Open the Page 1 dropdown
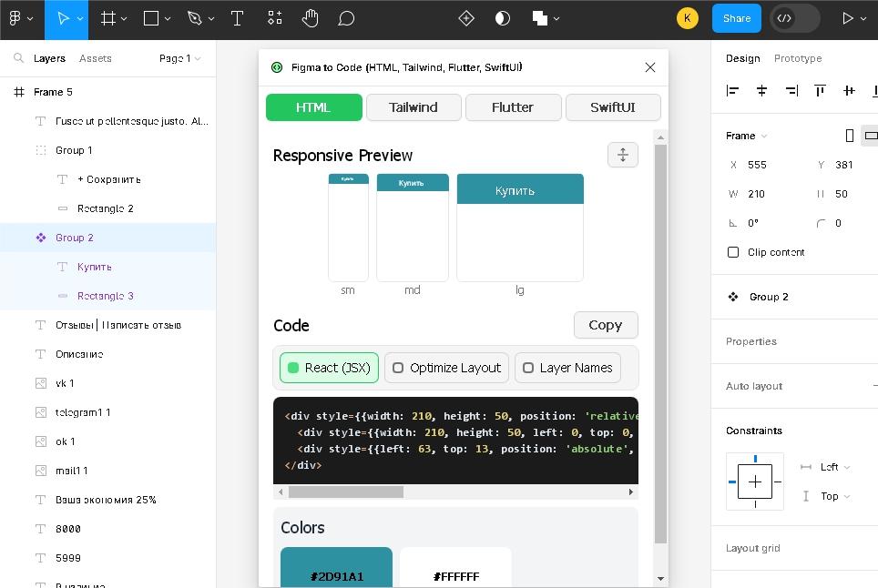 [179, 58]
